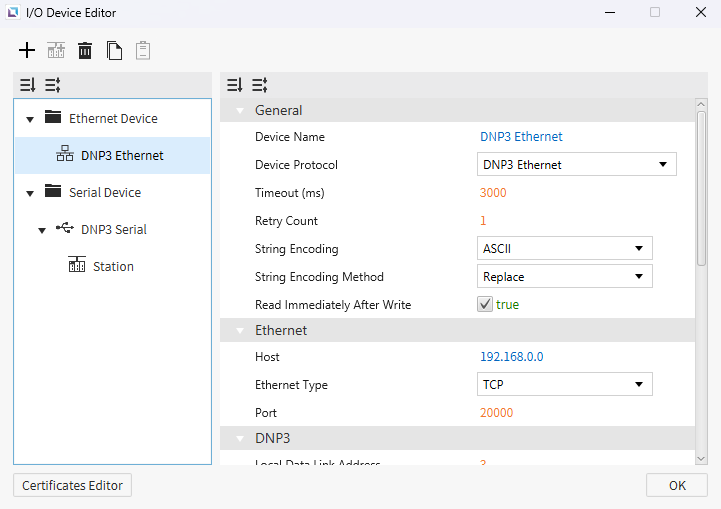Select the DNP3 Serial tree item

[113, 230]
